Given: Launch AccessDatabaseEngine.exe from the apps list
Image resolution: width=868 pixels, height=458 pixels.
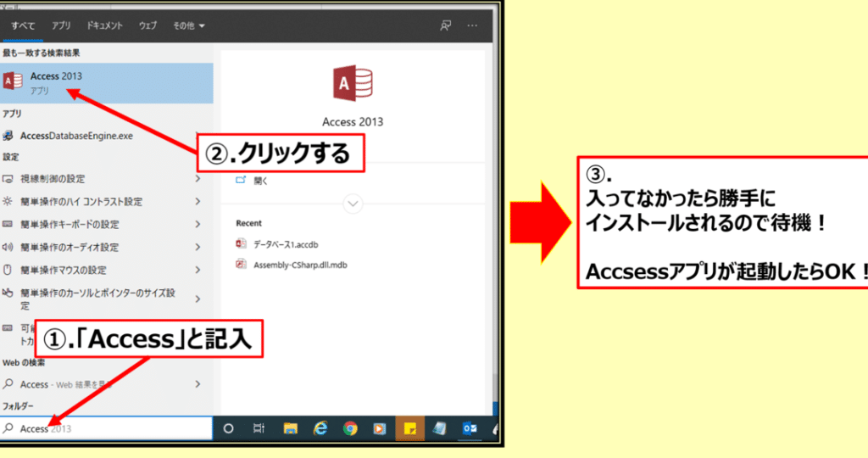Looking at the screenshot, I should coord(76,136).
